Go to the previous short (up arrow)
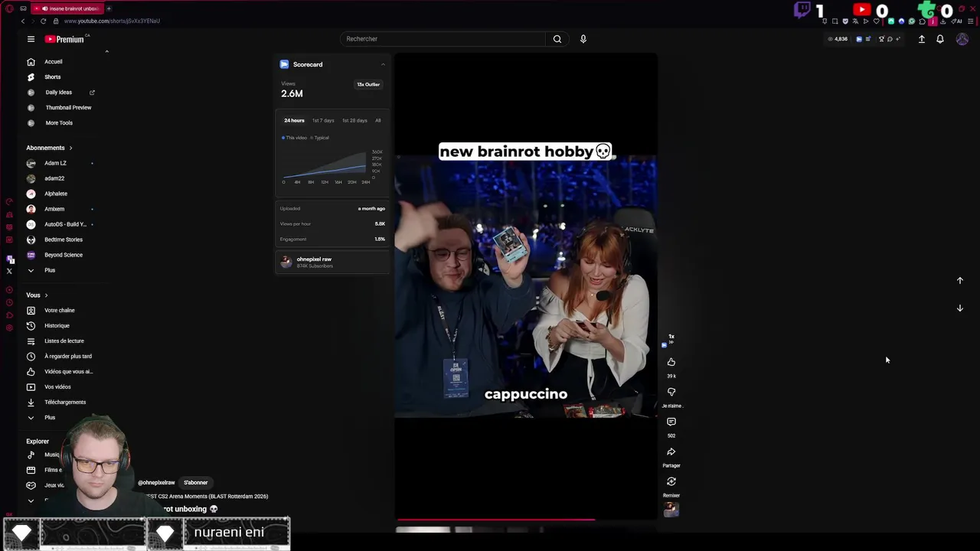Image resolution: width=980 pixels, height=551 pixels. coord(960,281)
